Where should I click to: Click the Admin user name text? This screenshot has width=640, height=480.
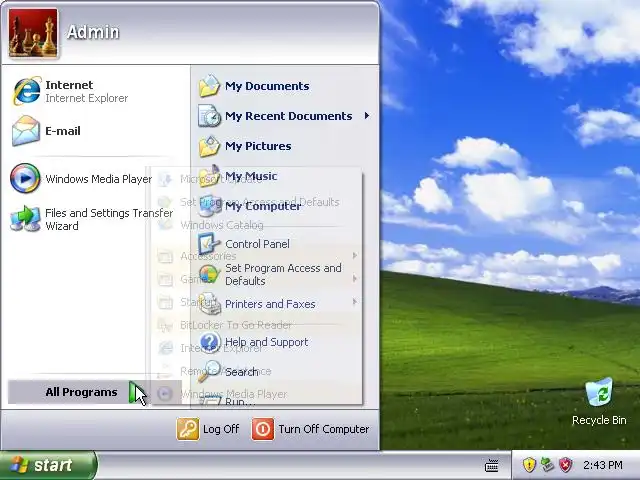click(x=93, y=32)
